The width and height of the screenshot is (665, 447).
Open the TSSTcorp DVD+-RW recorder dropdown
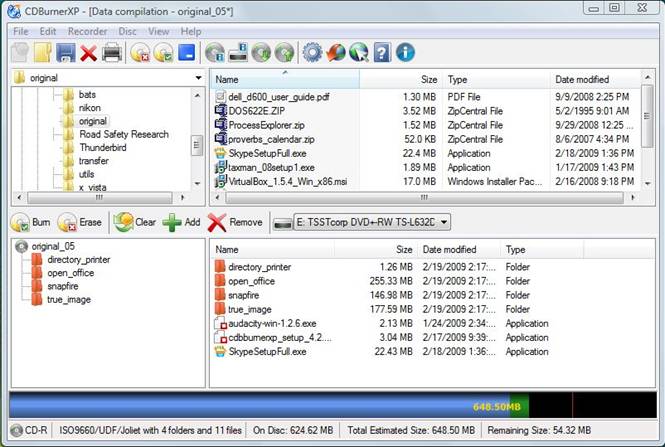coord(372,222)
